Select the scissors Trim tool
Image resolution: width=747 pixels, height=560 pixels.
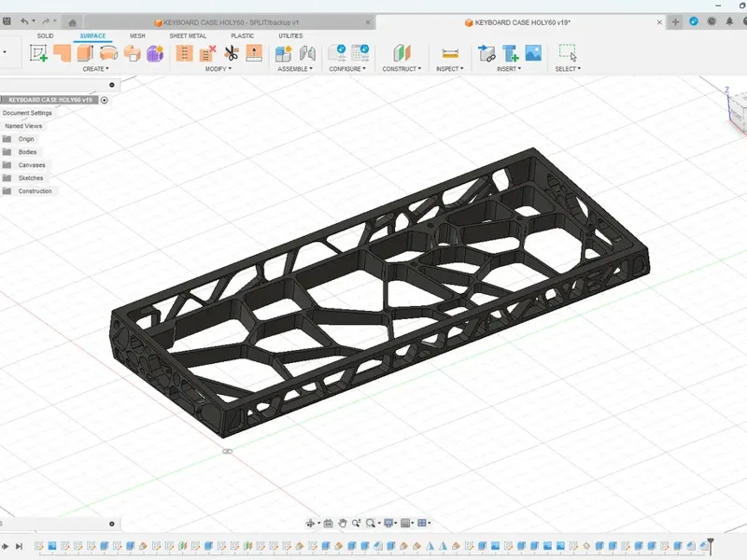(x=231, y=53)
